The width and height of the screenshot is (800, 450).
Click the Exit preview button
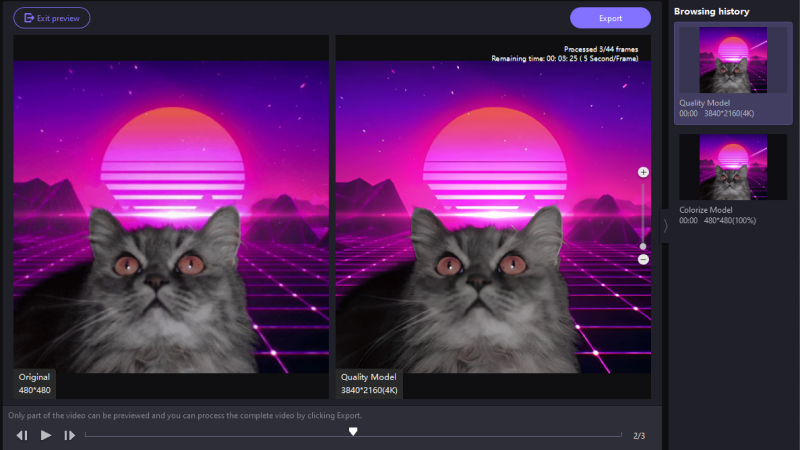tap(52, 18)
